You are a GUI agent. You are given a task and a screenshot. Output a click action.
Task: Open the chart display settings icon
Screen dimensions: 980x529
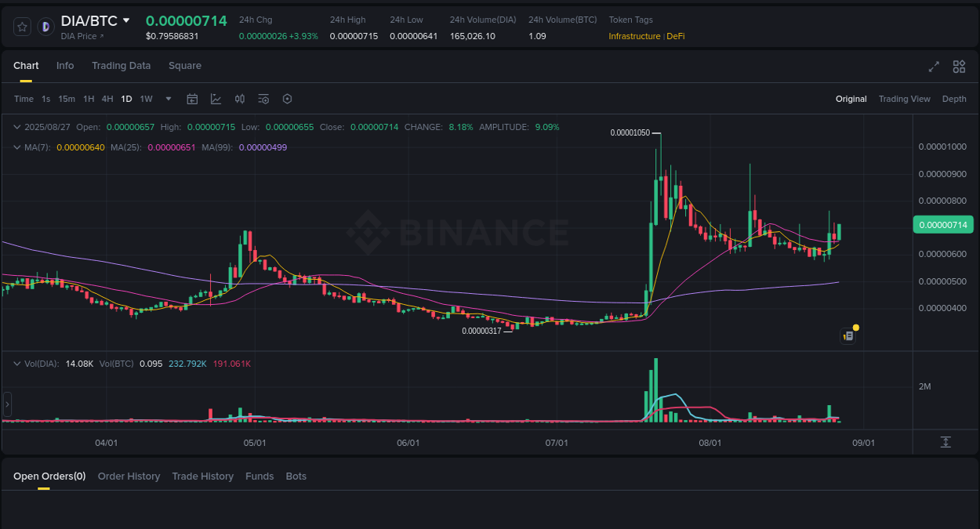tap(263, 99)
